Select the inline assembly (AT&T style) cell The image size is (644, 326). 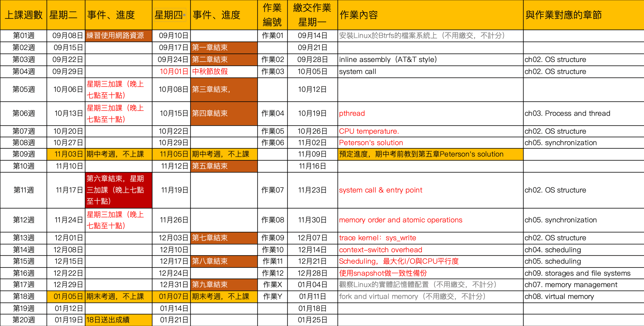click(388, 60)
